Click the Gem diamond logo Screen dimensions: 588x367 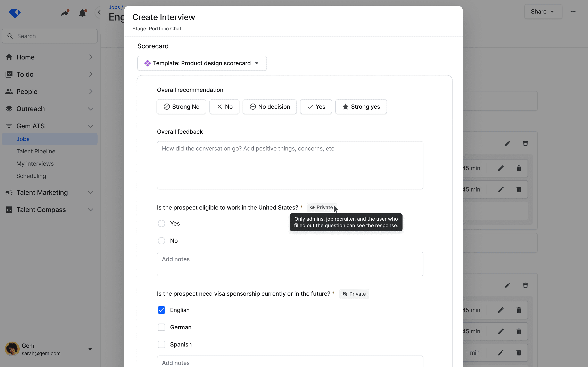(15, 13)
